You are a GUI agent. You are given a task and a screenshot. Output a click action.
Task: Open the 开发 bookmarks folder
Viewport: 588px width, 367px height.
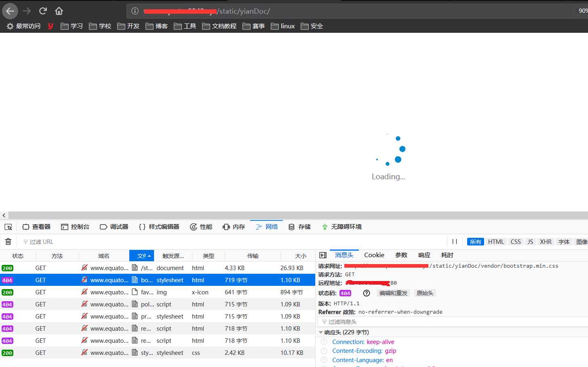coord(128,26)
